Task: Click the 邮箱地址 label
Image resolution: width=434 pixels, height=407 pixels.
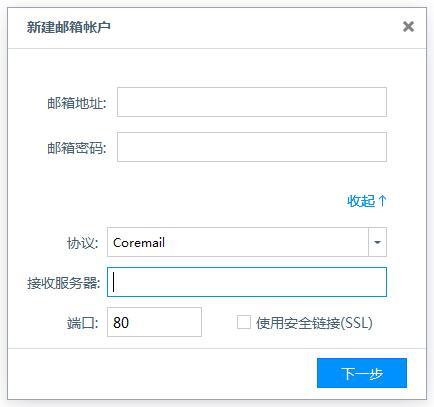Action: tap(77, 103)
